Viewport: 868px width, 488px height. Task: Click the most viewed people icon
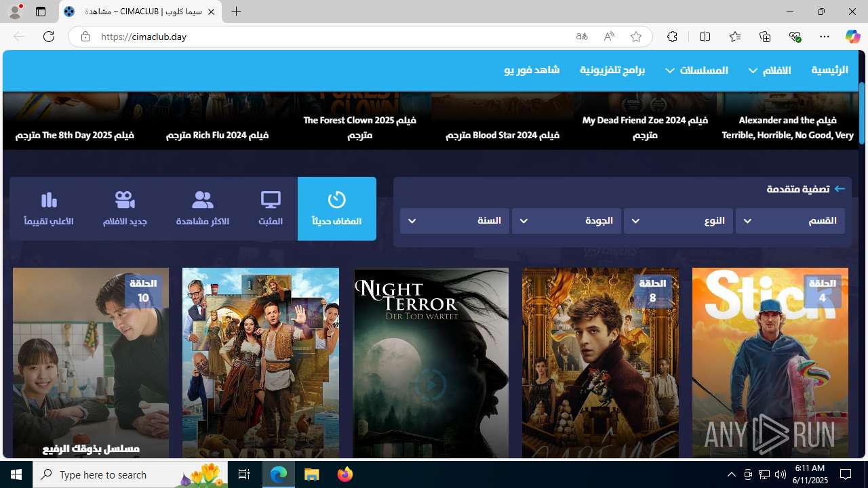(x=202, y=199)
